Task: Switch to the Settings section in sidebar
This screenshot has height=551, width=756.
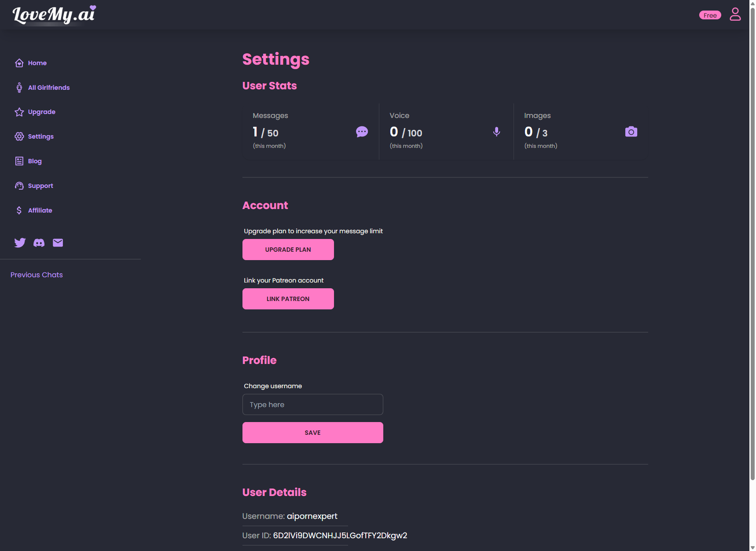Action: click(19, 136)
